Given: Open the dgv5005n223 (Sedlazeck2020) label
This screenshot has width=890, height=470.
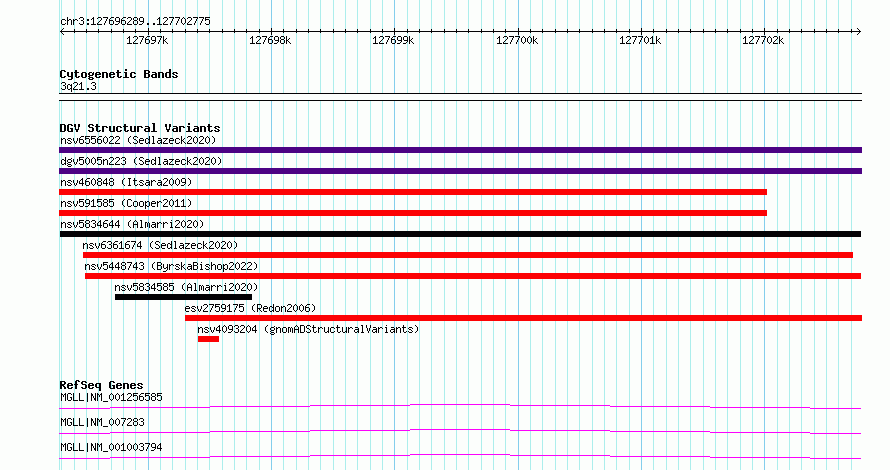Looking at the screenshot, I should (141, 161).
